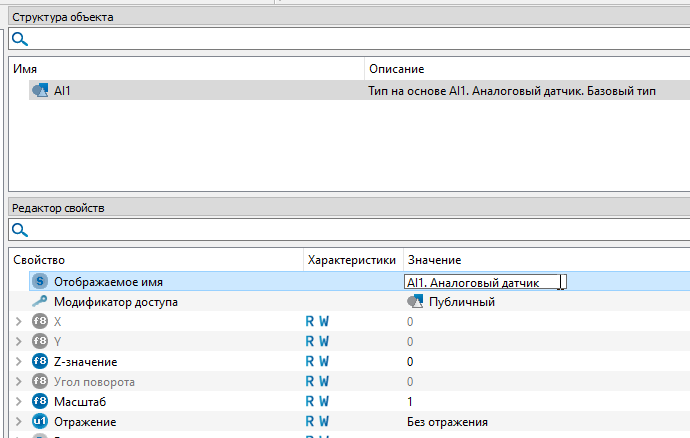Click the search magnifier in Структура объекта panel
The width and height of the screenshot is (690, 438).
point(20,39)
